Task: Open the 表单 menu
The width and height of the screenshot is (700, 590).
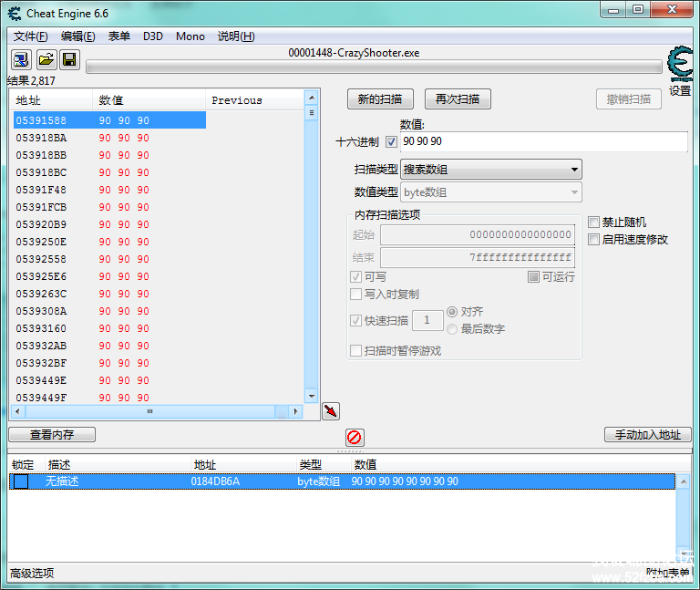Action: 119,36
